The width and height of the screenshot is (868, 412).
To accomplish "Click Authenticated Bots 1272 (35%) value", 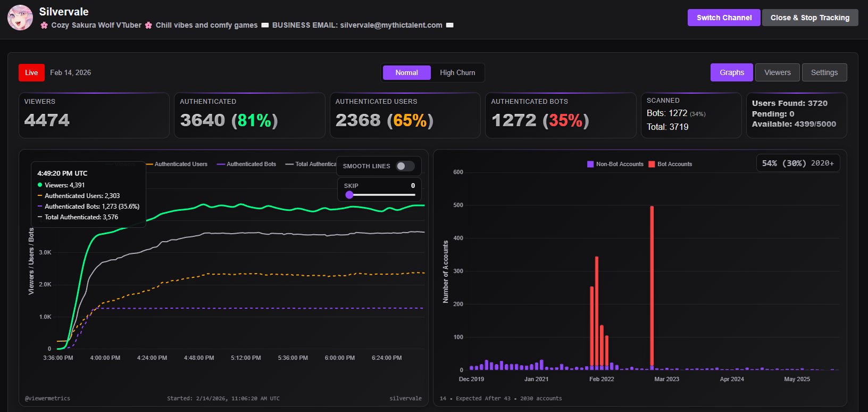I will pyautogui.click(x=540, y=120).
